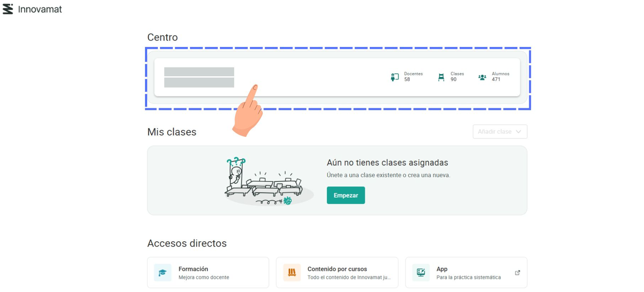644x292 pixels.
Task: Open the Contenido por cursos shortcut title
Action: point(337,269)
